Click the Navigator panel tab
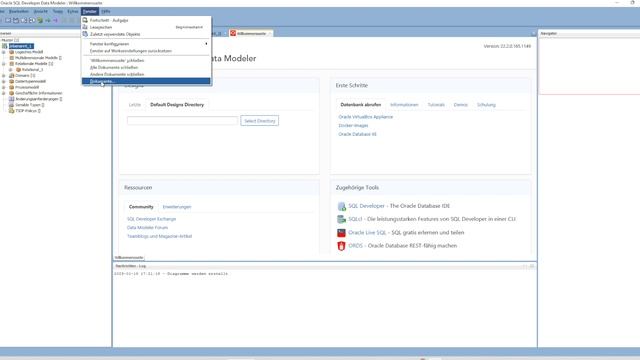 (549, 33)
